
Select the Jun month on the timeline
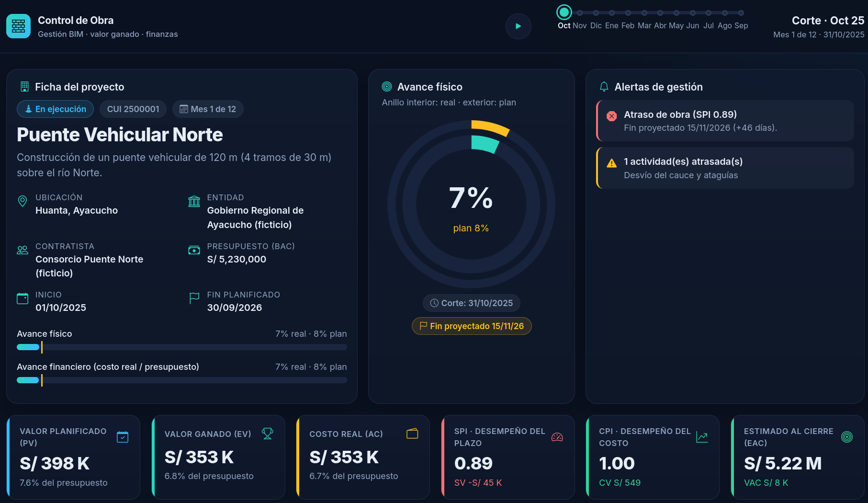tap(693, 13)
